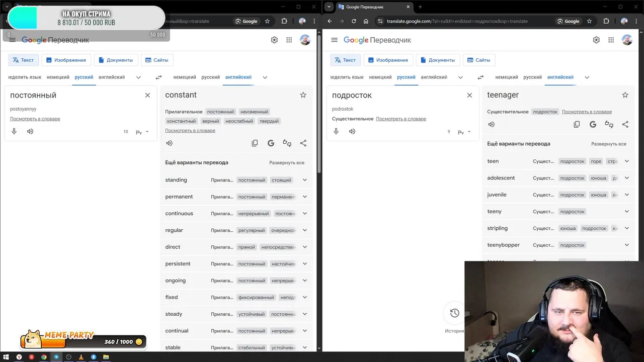Image resolution: width=644 pixels, height=362 pixels.
Task: Listen to source 'постоянный' pronunciation
Action: (30, 131)
